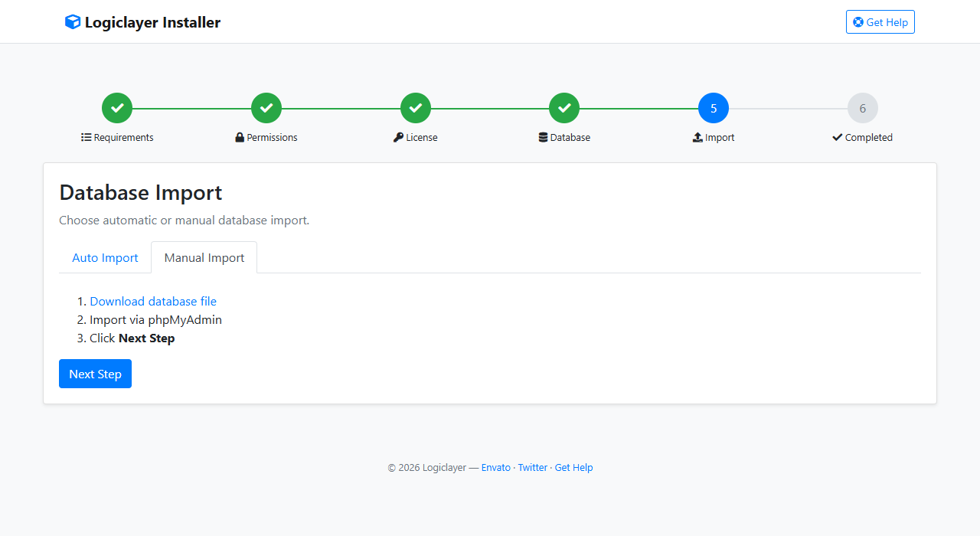The height and width of the screenshot is (536, 980).
Task: Open the Download database file link
Action: click(153, 302)
